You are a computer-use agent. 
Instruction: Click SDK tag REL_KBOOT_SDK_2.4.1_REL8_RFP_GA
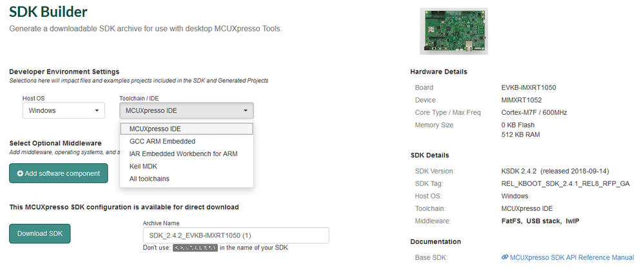[x=565, y=184]
